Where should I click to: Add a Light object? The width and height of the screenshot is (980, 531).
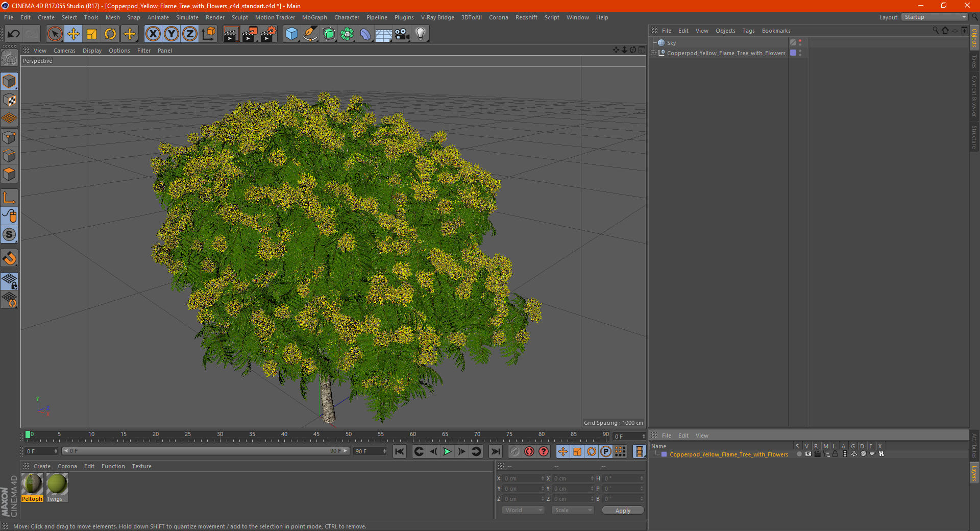click(421, 34)
